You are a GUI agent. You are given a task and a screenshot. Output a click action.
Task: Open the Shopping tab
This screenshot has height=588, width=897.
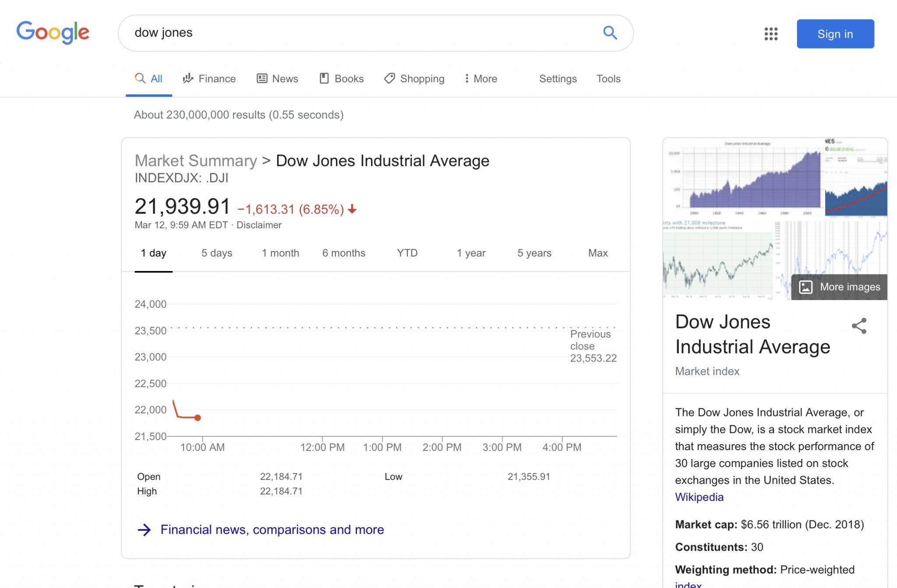[414, 79]
